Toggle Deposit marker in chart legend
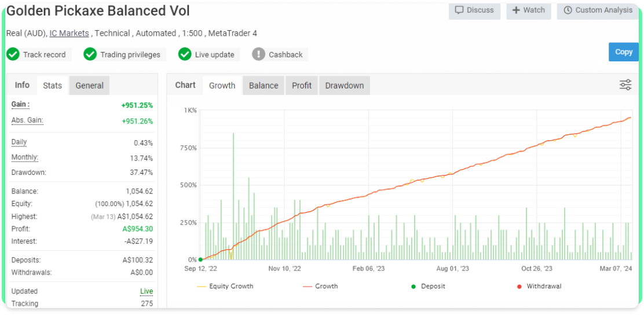 point(427,286)
